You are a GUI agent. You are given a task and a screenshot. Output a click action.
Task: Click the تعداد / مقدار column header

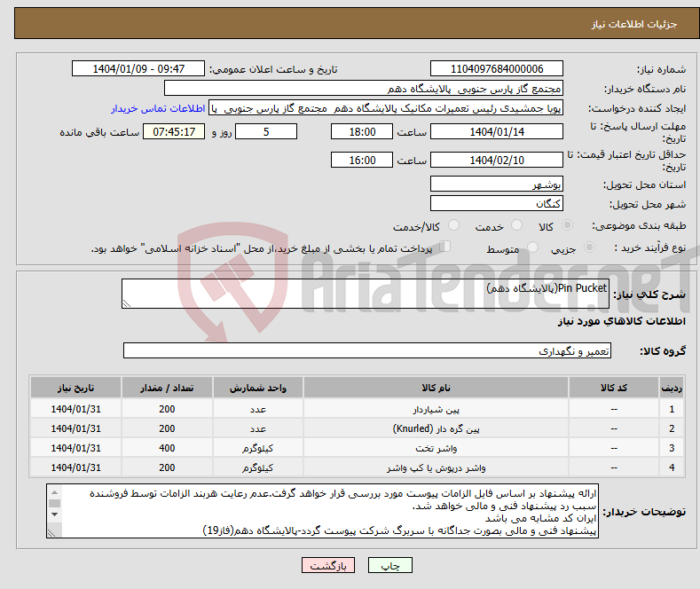167,388
